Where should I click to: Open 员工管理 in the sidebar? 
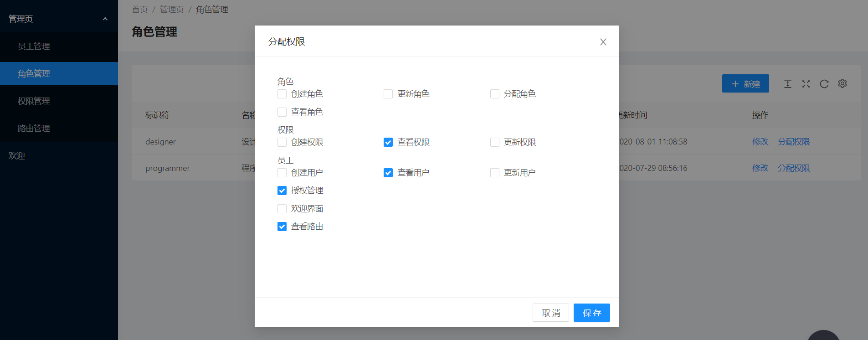59,46
